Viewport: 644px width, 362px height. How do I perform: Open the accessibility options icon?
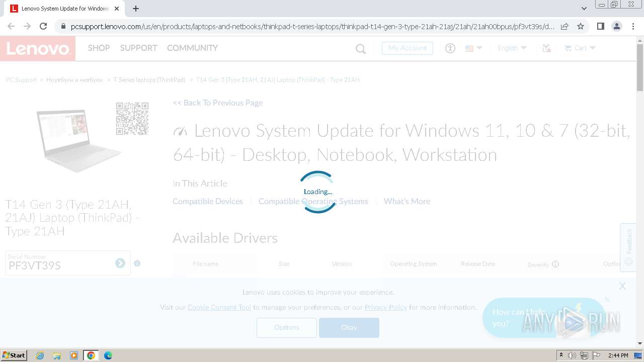click(x=450, y=48)
